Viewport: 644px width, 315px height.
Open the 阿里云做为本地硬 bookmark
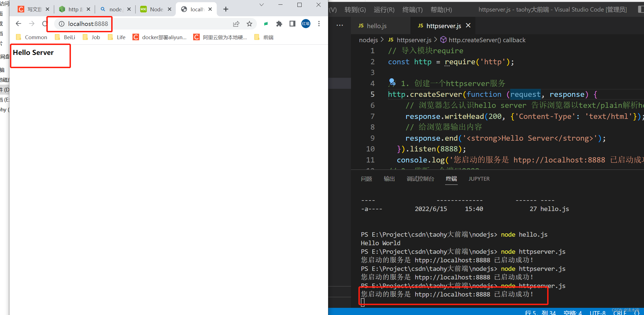(x=220, y=37)
